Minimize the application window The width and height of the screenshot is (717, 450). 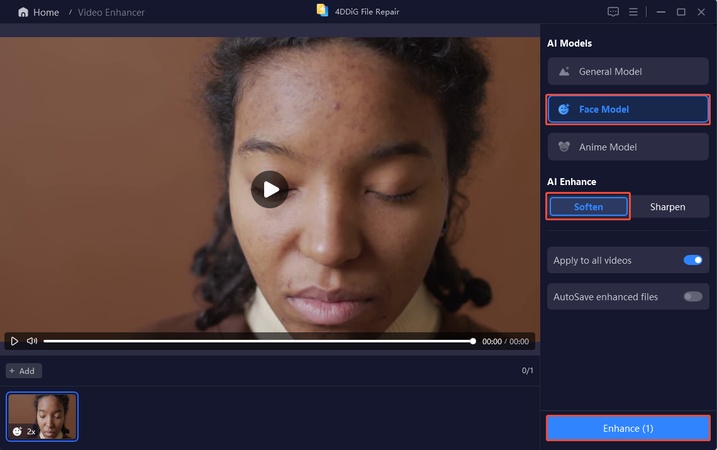[x=661, y=12]
